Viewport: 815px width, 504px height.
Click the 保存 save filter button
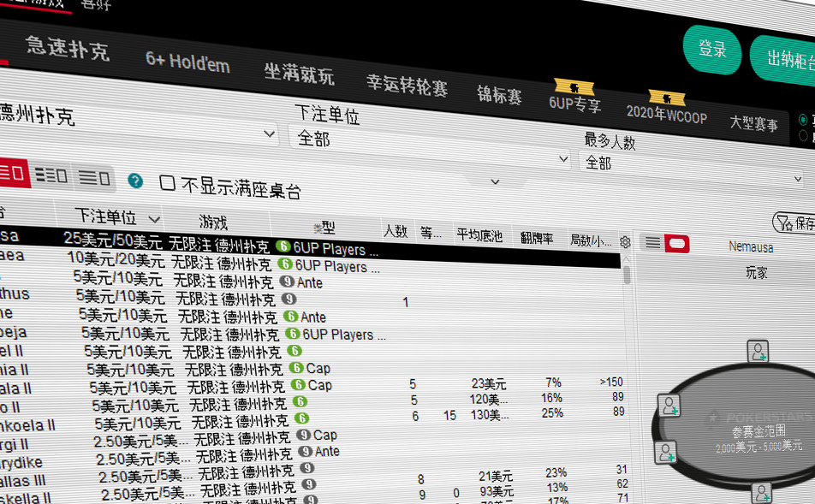[794, 223]
